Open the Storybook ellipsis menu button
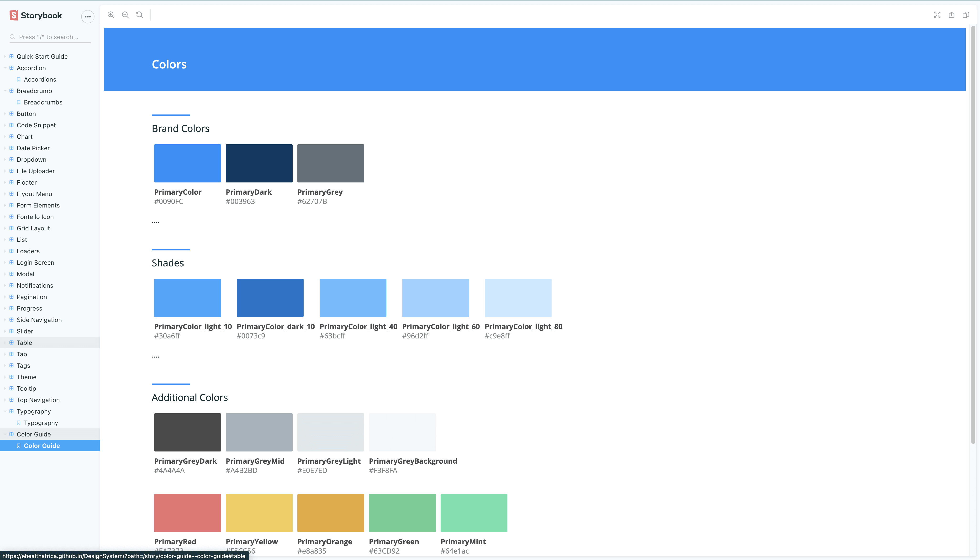The height and width of the screenshot is (560, 980). point(88,16)
